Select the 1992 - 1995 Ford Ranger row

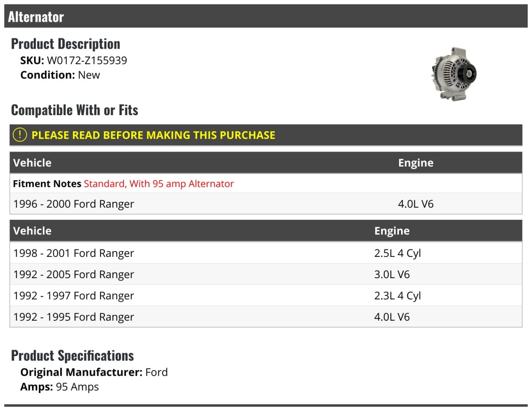pyautogui.click(x=74, y=317)
